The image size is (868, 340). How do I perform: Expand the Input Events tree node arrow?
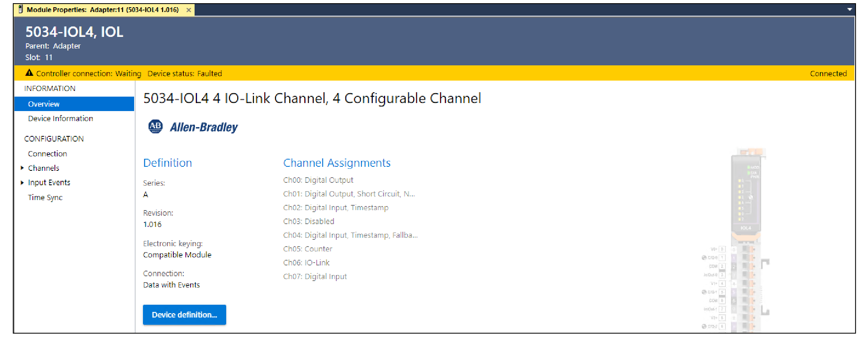(22, 182)
